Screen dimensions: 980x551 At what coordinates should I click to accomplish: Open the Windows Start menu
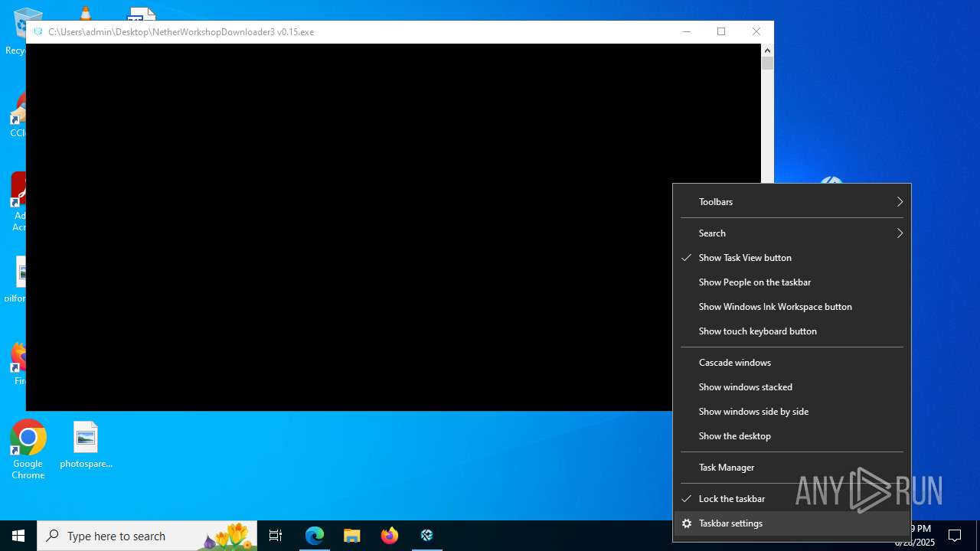(18, 536)
